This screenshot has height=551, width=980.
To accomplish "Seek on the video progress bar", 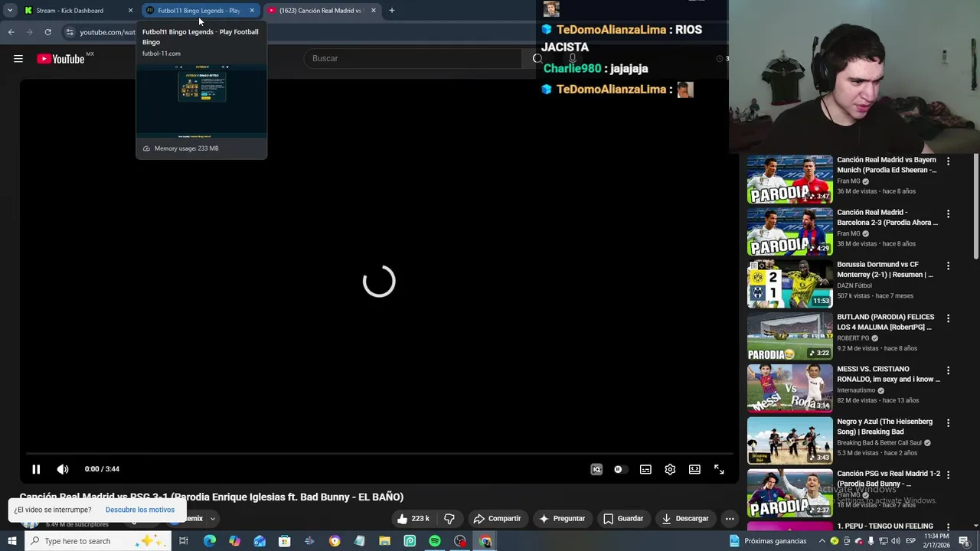I will pos(379,454).
